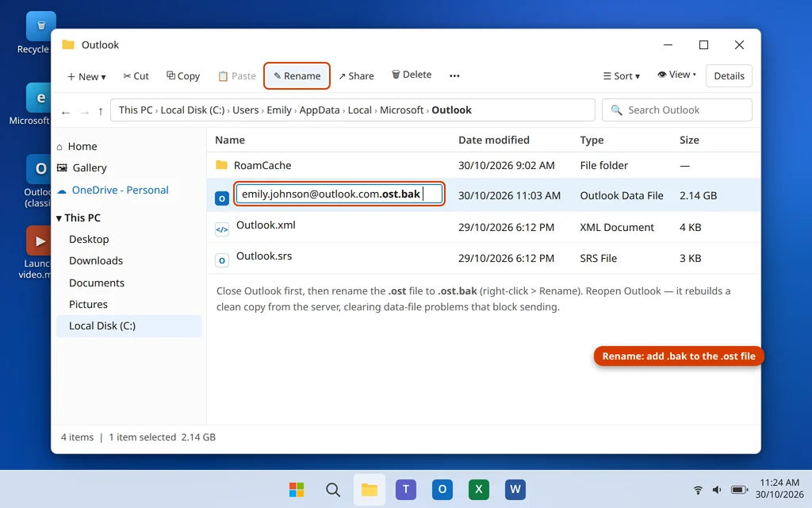Click the Outlook data file icon

pyautogui.click(x=222, y=198)
